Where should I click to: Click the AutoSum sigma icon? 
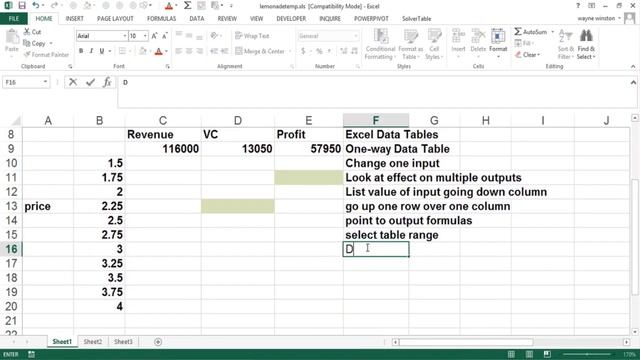(x=518, y=31)
